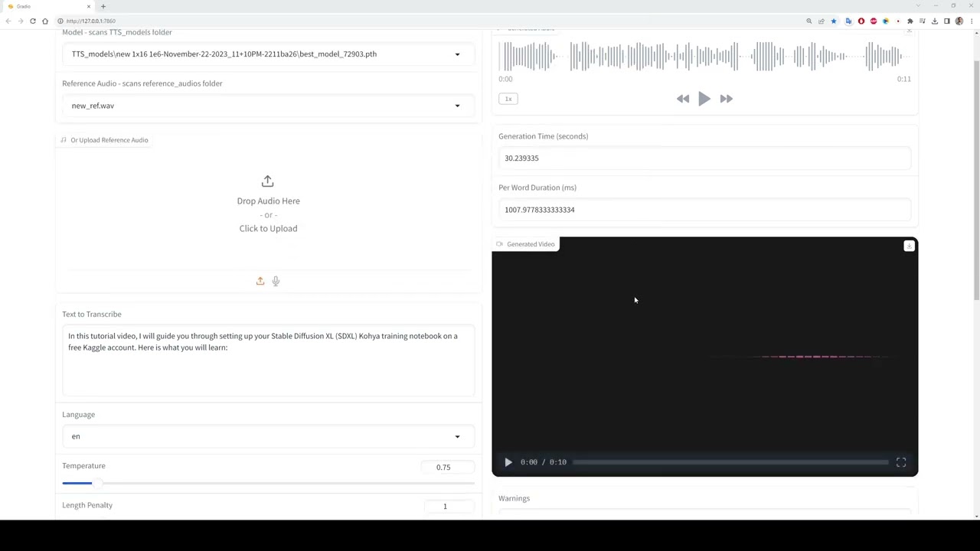The width and height of the screenshot is (980, 551).
Task: Open the Google Translate extension
Action: 848,21
